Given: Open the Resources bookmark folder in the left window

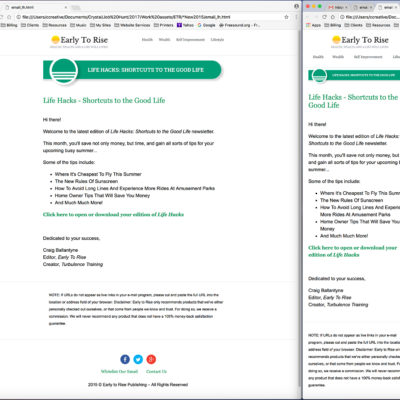Looking at the screenshot, I should tap(54, 25).
